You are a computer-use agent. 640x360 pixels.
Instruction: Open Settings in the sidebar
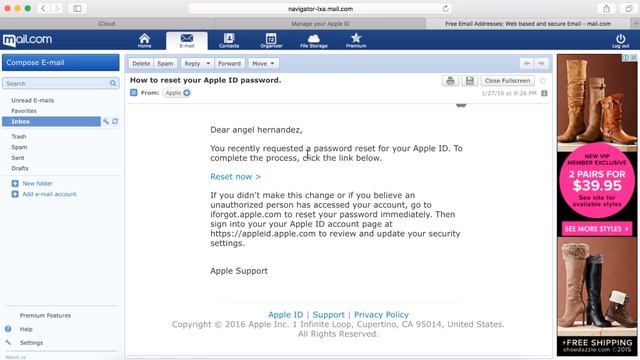point(31,342)
